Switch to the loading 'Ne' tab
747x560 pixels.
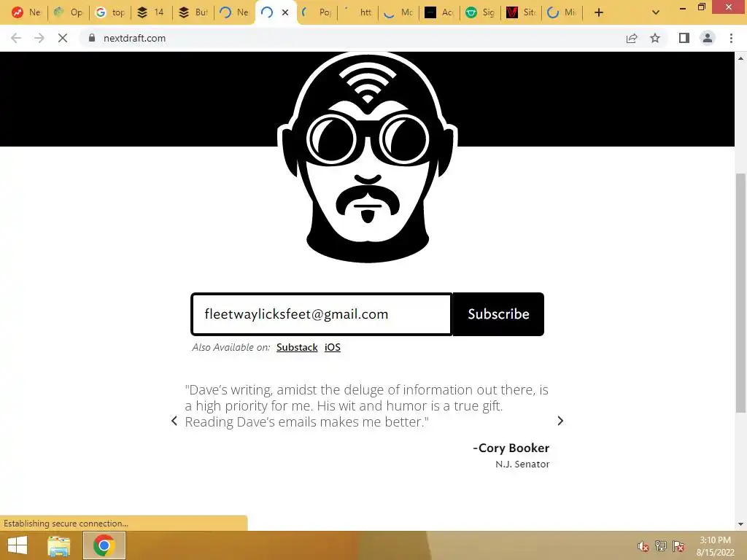tap(234, 12)
